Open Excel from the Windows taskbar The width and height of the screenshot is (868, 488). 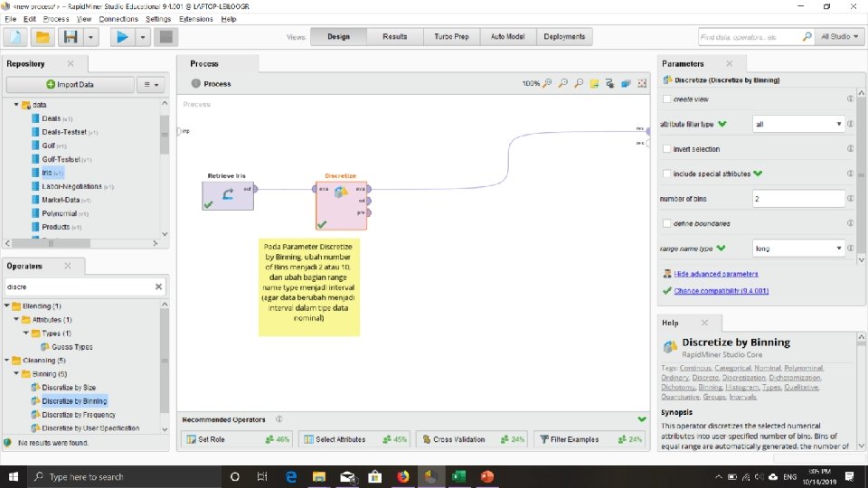[x=459, y=476]
